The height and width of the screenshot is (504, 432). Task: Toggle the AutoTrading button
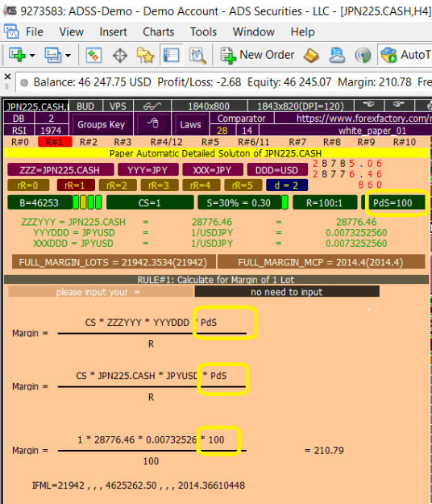click(405, 56)
